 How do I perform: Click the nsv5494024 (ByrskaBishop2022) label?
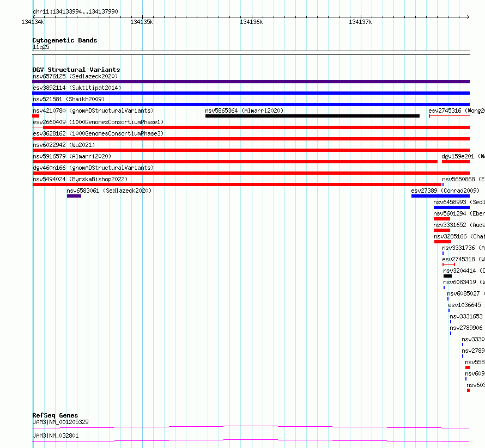(x=80, y=179)
